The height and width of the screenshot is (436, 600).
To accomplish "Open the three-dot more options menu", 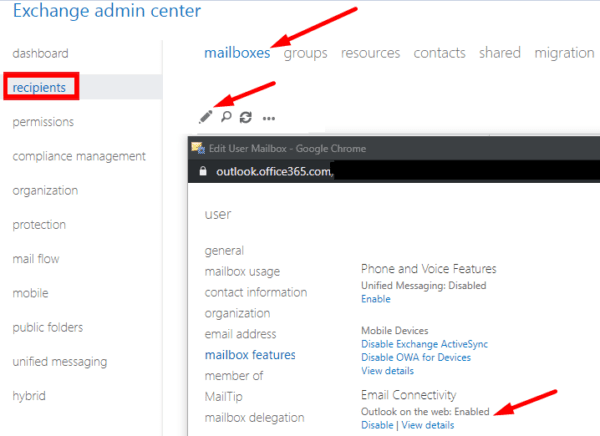I will [x=269, y=118].
